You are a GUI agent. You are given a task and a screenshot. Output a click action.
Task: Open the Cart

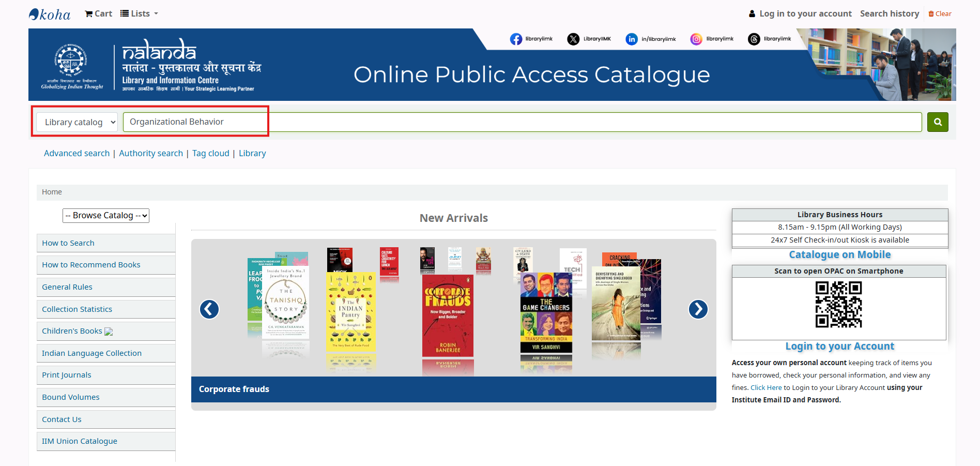click(98, 14)
